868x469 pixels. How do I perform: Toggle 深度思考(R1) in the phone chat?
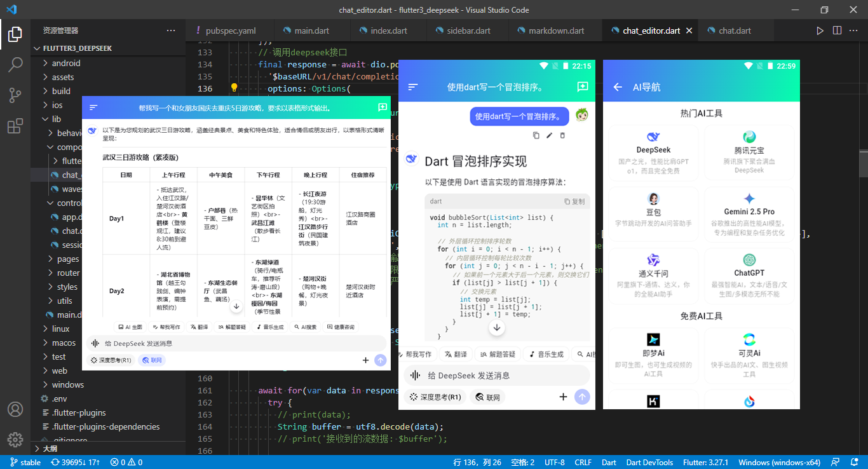point(436,397)
